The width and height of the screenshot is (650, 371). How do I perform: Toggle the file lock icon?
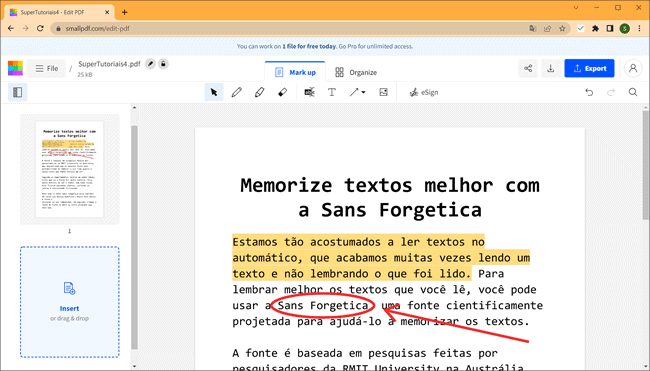163,64
